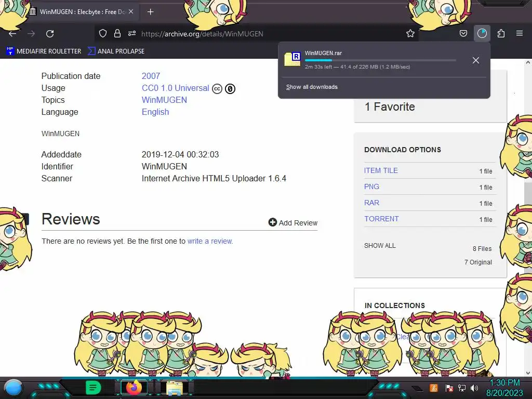Screen dimensions: 532x399
Task: Open the Action Center flag tray icon
Action: click(449, 388)
